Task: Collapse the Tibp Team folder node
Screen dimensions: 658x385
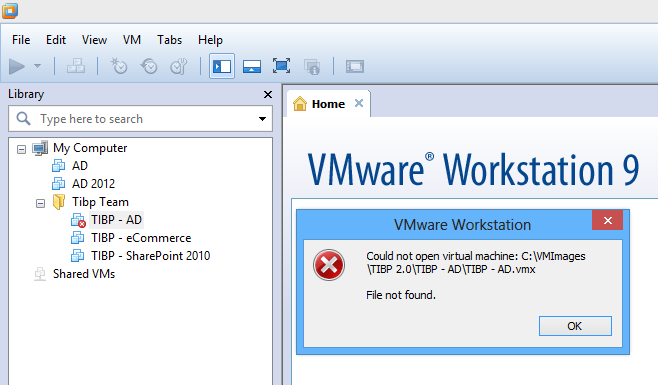Action: click(40, 204)
